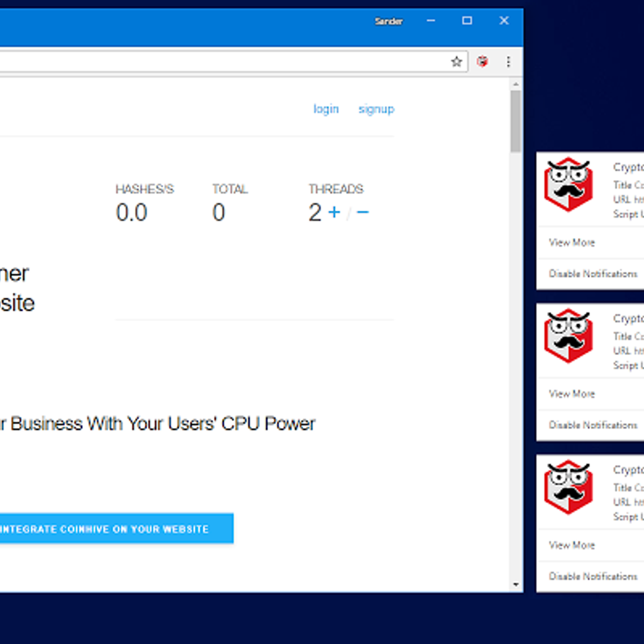644x644 pixels.
Task: Minimize the Chrome browser window
Action: coord(431,21)
